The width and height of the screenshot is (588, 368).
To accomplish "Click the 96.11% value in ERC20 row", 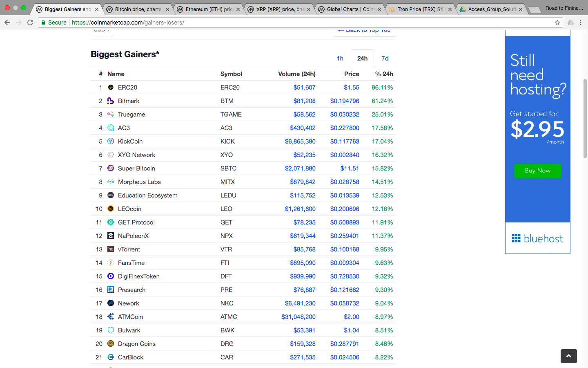I will point(382,87).
